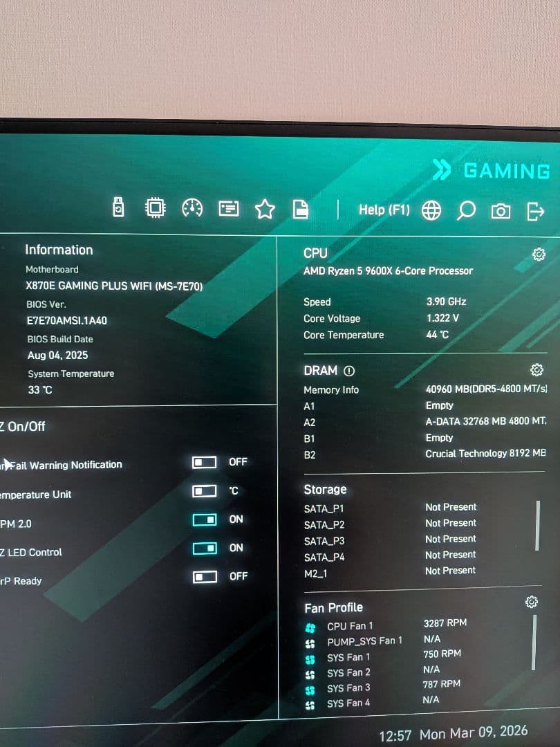The height and width of the screenshot is (747, 560).
Task: Click Help (F1)
Action: pyautogui.click(x=384, y=210)
